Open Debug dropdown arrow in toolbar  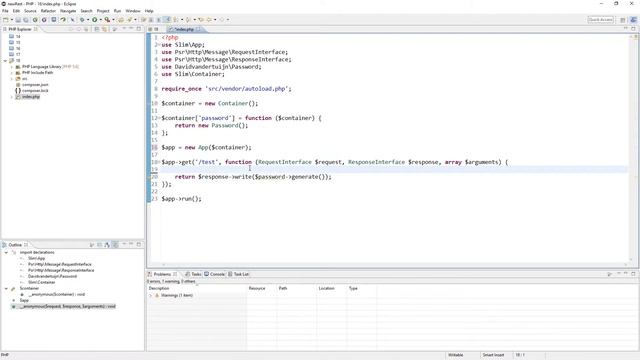(x=88, y=20)
